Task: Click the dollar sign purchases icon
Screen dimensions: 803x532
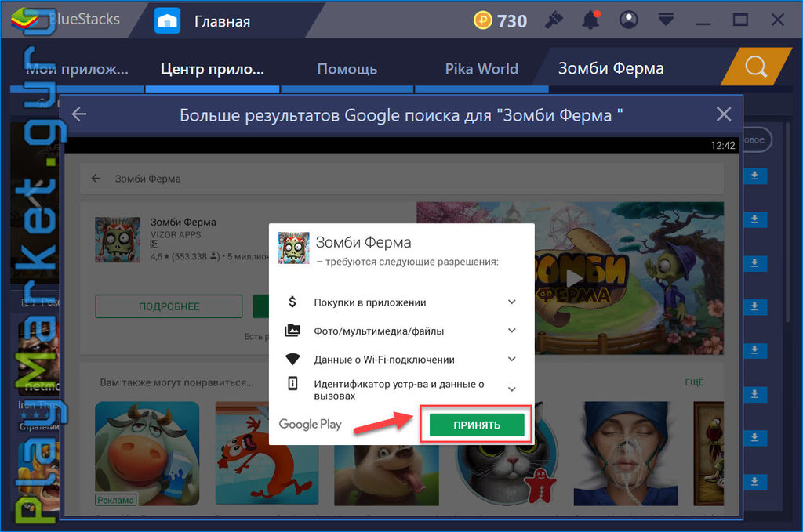Action: pyautogui.click(x=292, y=302)
